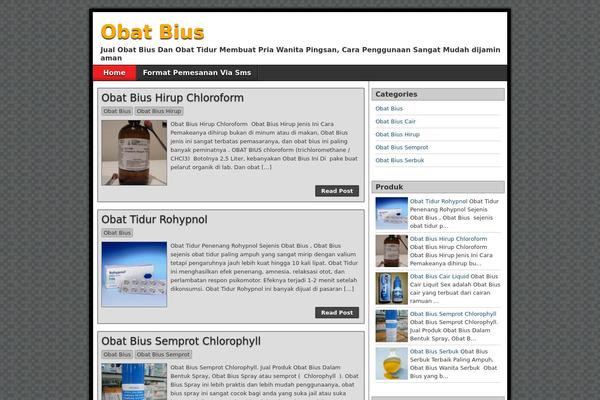Click Rohypnol thumbnail in Produk sidebar
This screenshot has width=600, height=400.
click(x=391, y=213)
